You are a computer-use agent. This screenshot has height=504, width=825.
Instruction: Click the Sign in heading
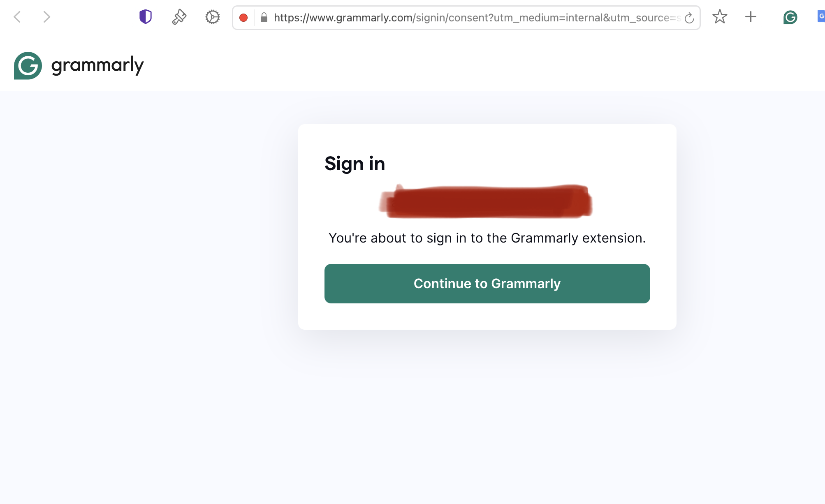pyautogui.click(x=355, y=164)
